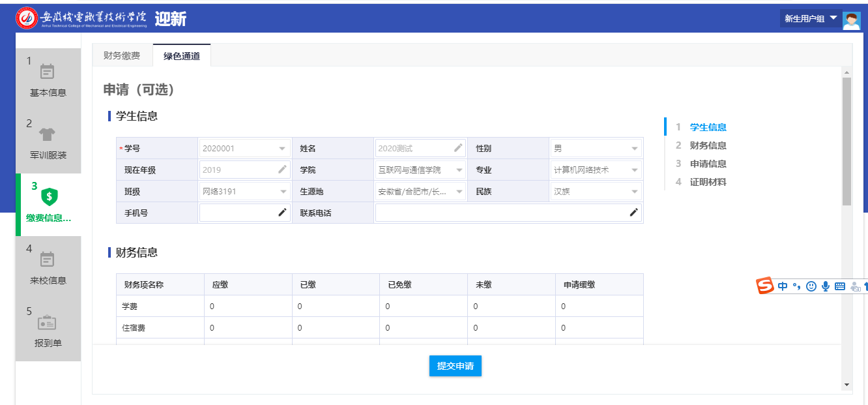The height and width of the screenshot is (405, 868).
Task: Go to step 1 基本信息
Action: click(48, 79)
